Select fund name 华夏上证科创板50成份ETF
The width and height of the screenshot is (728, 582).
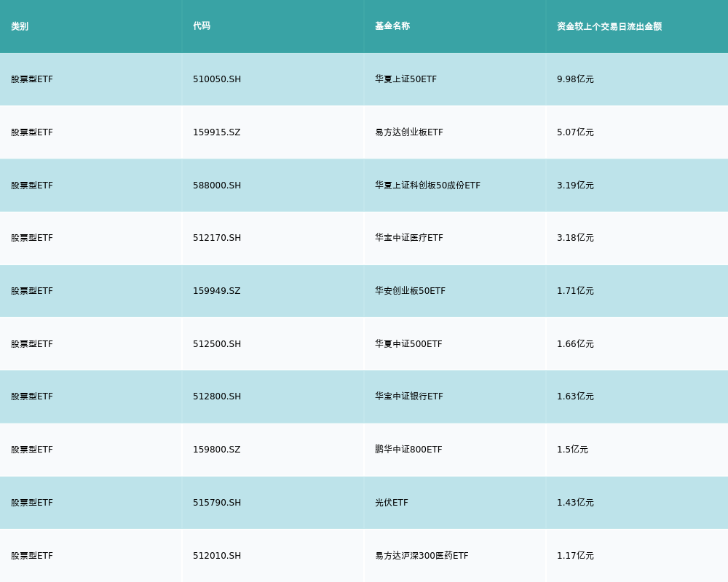[x=427, y=186]
